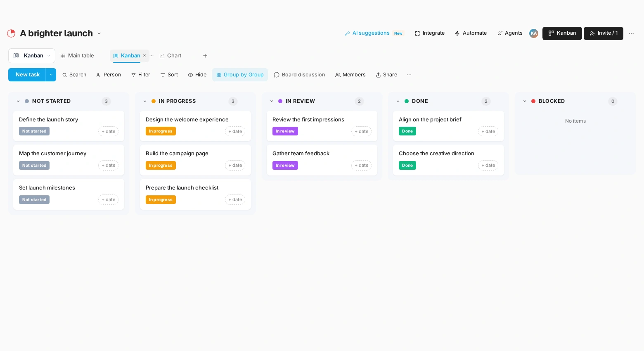Open AI suggestions

pos(374,33)
